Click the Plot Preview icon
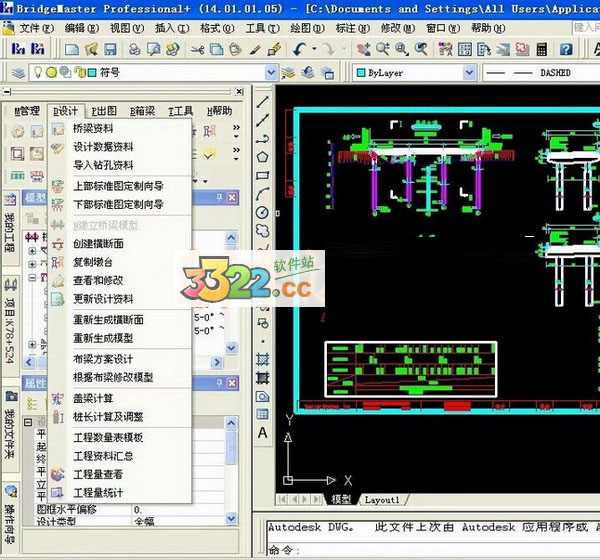This screenshot has width=600, height=559. 153,49
